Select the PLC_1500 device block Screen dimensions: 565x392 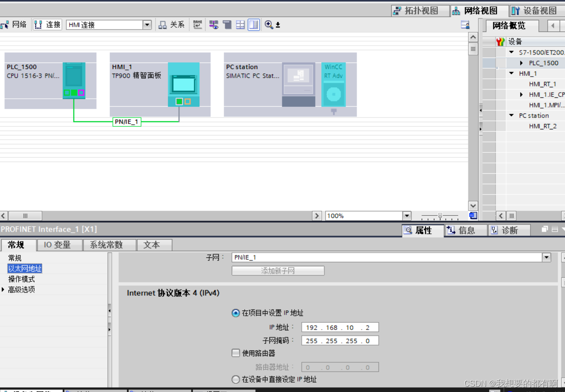[51, 81]
